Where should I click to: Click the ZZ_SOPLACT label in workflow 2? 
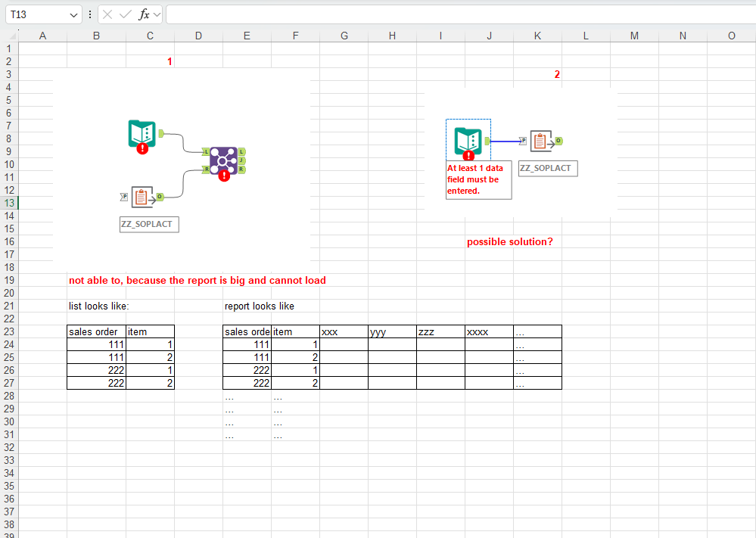tap(548, 168)
